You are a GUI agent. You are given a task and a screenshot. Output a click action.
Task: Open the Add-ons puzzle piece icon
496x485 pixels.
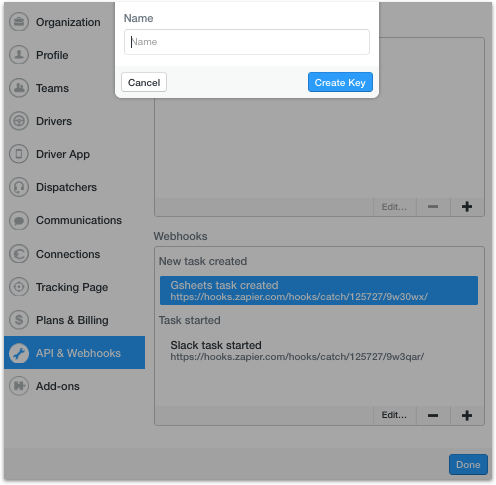(x=19, y=386)
